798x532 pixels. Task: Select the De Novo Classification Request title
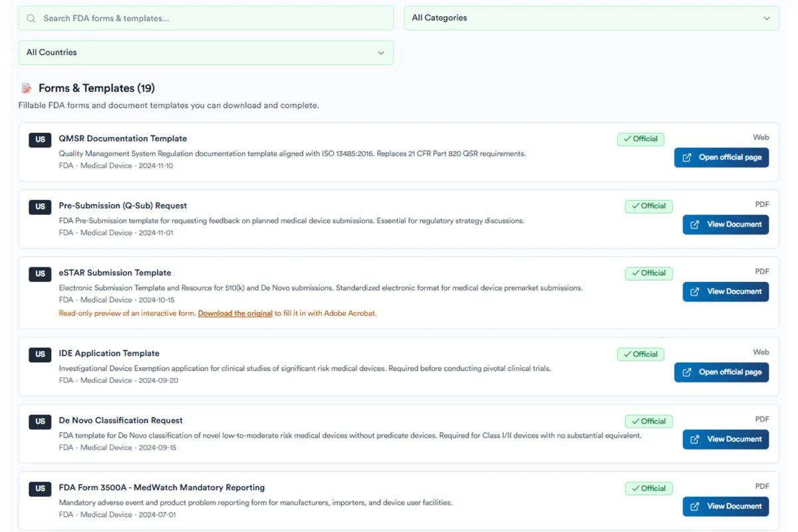(121, 421)
